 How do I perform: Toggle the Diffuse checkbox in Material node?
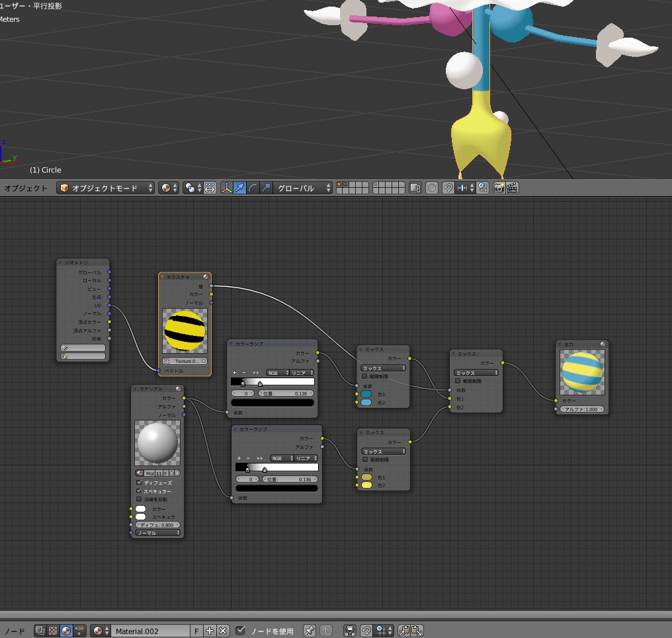[x=139, y=483]
